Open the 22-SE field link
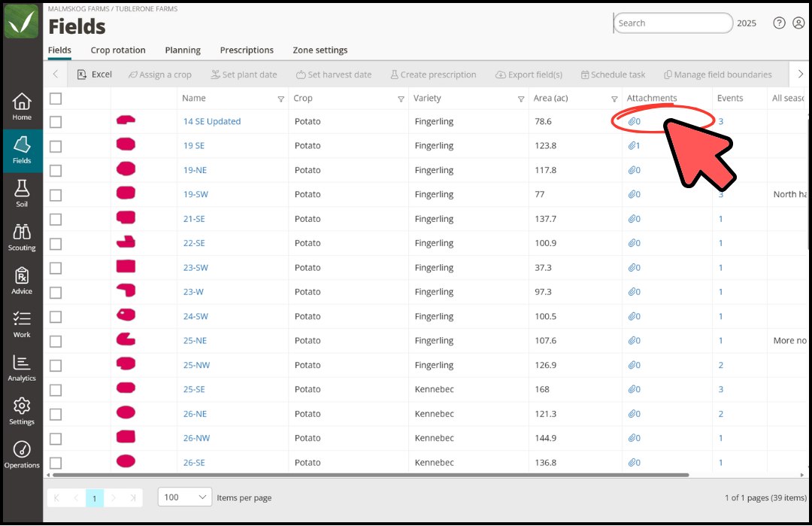 pyautogui.click(x=194, y=243)
